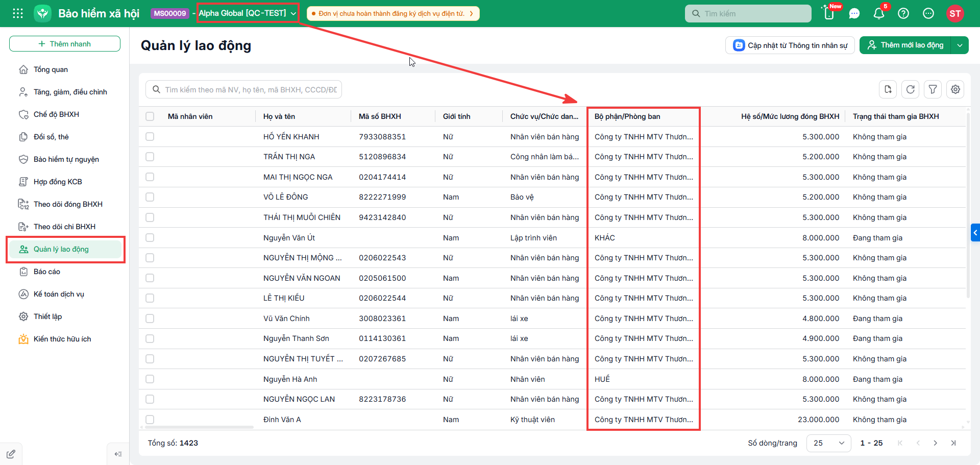Open Tổng quan in the sidebar
This screenshot has width=980, height=465.
pyautogui.click(x=65, y=69)
